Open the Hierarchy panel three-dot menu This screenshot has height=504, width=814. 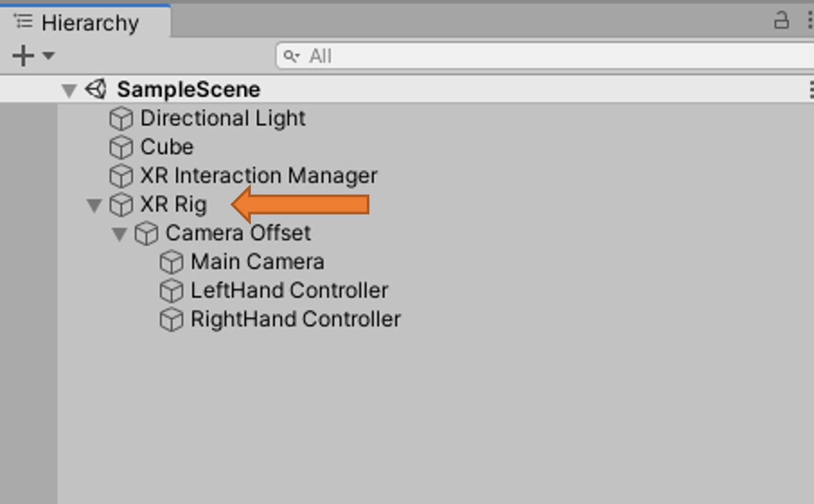pos(809,21)
